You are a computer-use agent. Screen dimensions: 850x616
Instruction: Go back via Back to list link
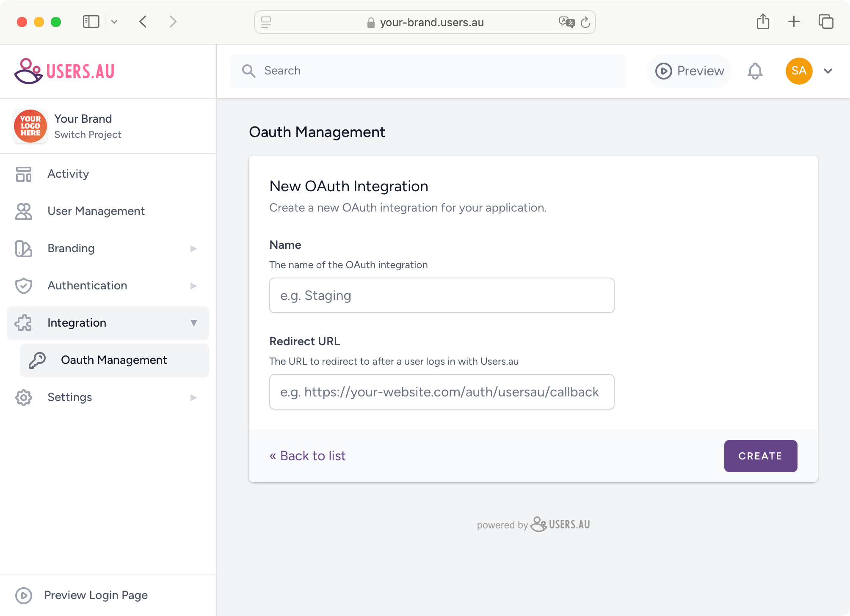pos(308,456)
